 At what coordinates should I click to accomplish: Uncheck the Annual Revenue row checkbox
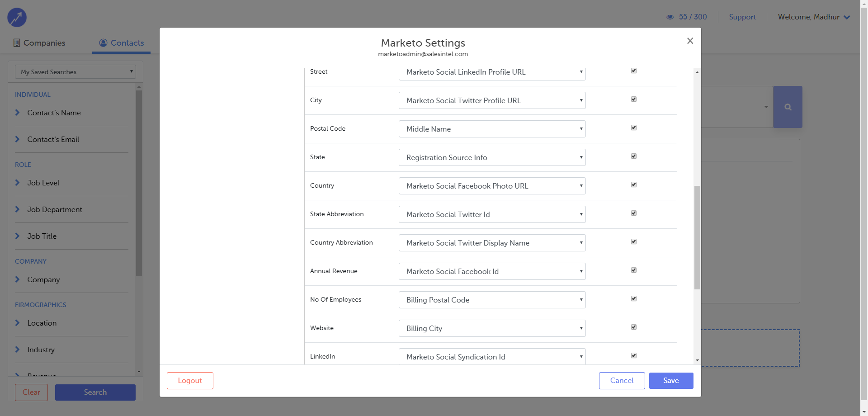634,270
